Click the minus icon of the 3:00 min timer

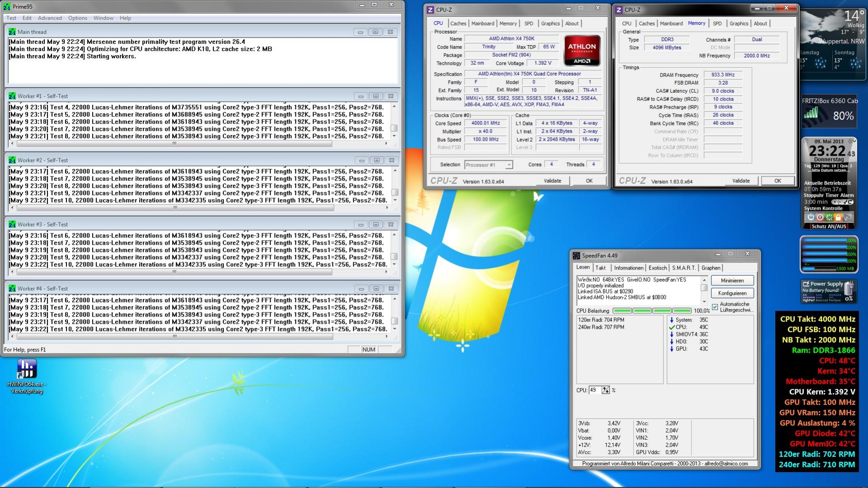coord(841,202)
